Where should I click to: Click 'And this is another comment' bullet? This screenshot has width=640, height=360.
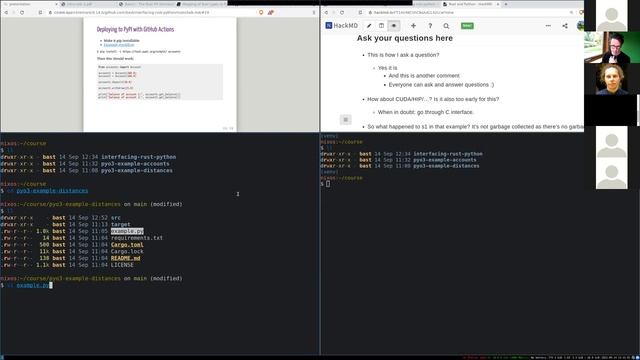(424, 76)
